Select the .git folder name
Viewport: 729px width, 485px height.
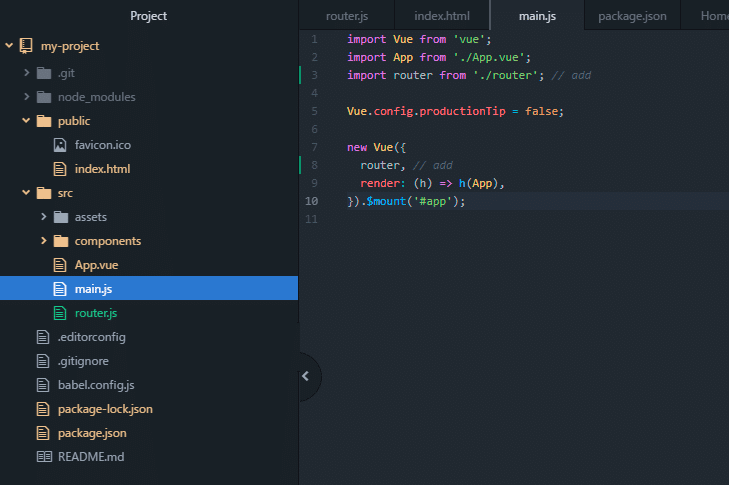[x=66, y=73]
